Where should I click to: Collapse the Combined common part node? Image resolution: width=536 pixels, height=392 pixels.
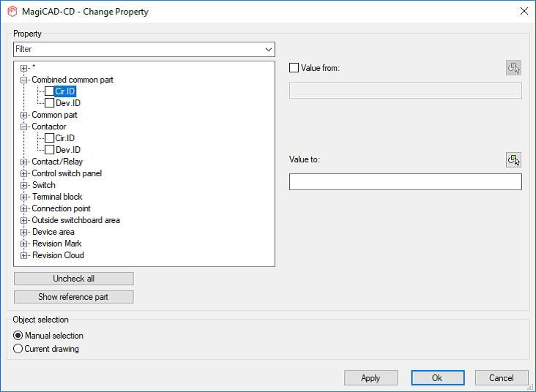click(23, 80)
